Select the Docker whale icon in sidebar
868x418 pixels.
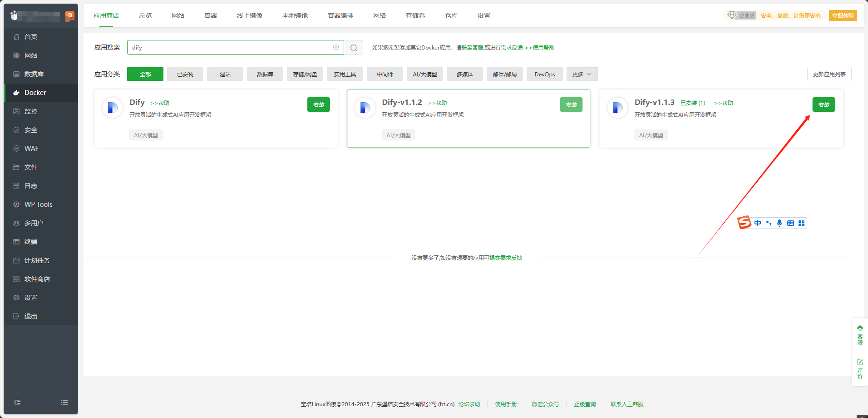point(16,93)
